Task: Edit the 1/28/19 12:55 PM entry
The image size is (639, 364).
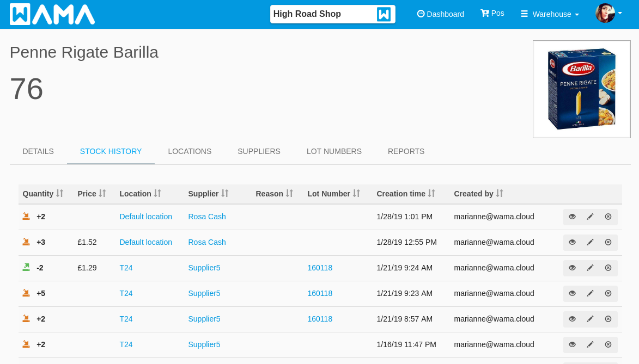Action: 590,242
